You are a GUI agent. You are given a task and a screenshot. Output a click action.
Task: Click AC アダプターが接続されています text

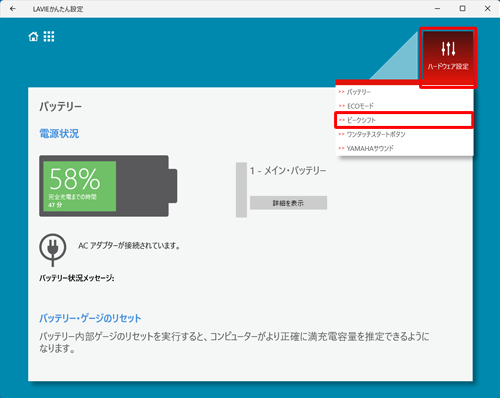pos(129,246)
